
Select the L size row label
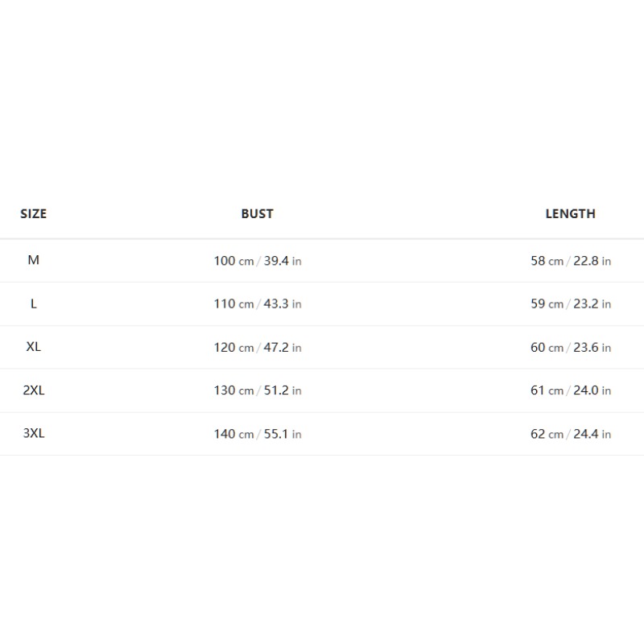(x=33, y=303)
